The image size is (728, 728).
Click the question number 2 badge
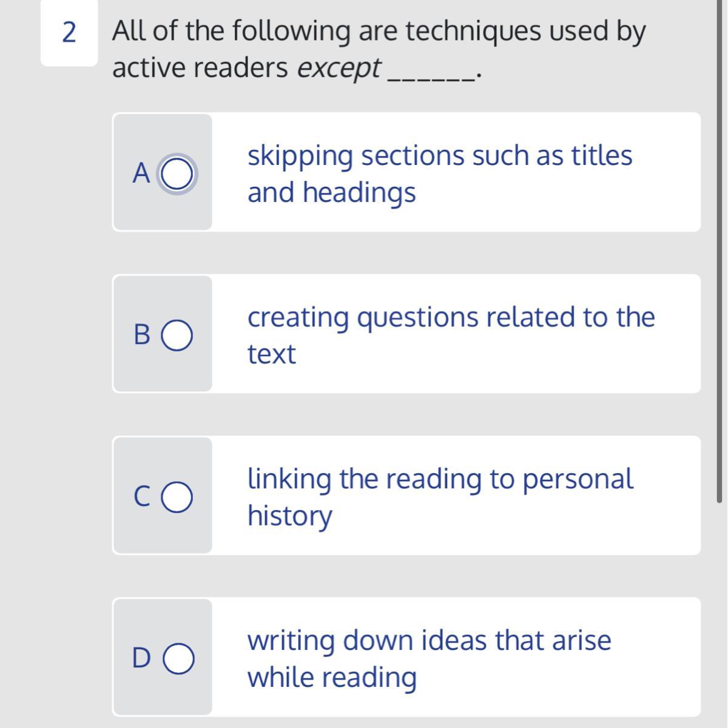[x=69, y=32]
